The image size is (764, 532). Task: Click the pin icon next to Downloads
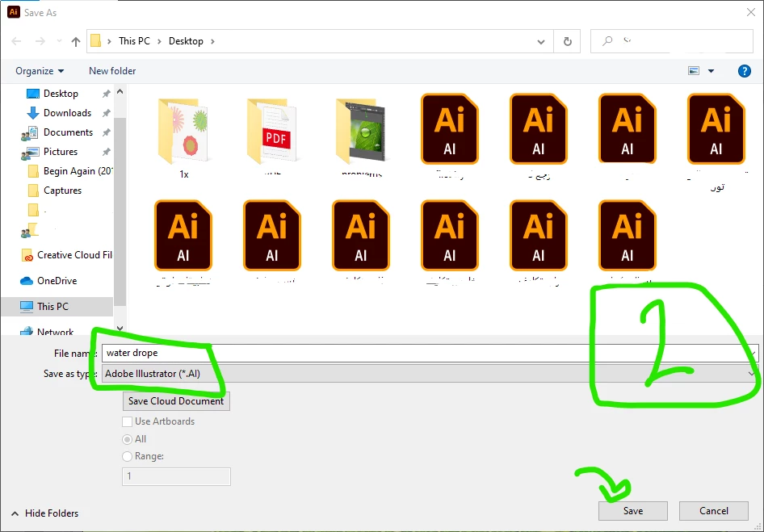coord(107,113)
